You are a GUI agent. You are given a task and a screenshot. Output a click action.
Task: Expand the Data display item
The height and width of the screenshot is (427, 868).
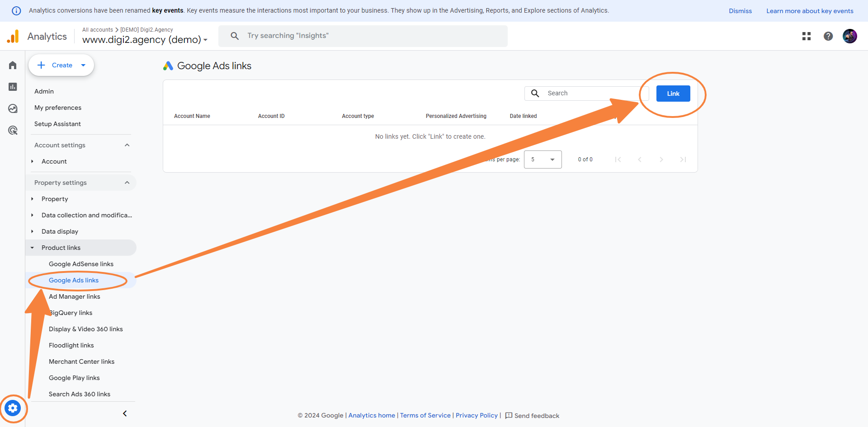(32, 231)
